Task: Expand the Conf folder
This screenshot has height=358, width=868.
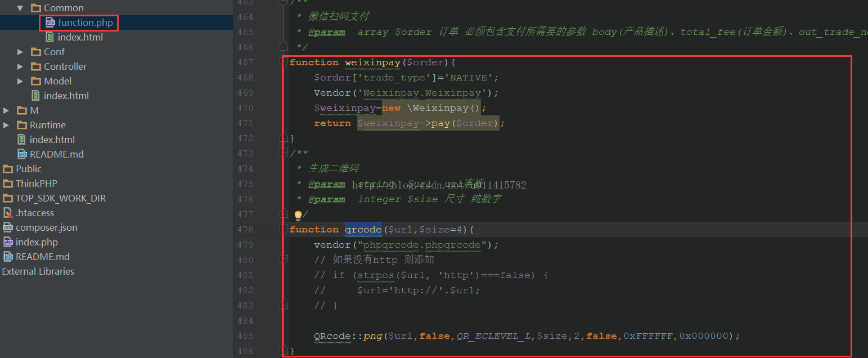Action: point(20,52)
